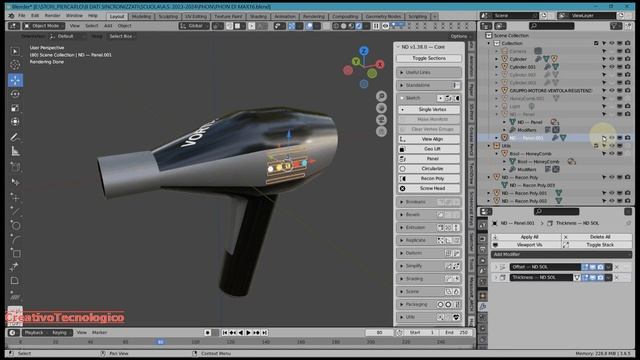Click the camera render icon on the Collection row
The width and height of the screenshot is (640, 360).
[x=628, y=43]
